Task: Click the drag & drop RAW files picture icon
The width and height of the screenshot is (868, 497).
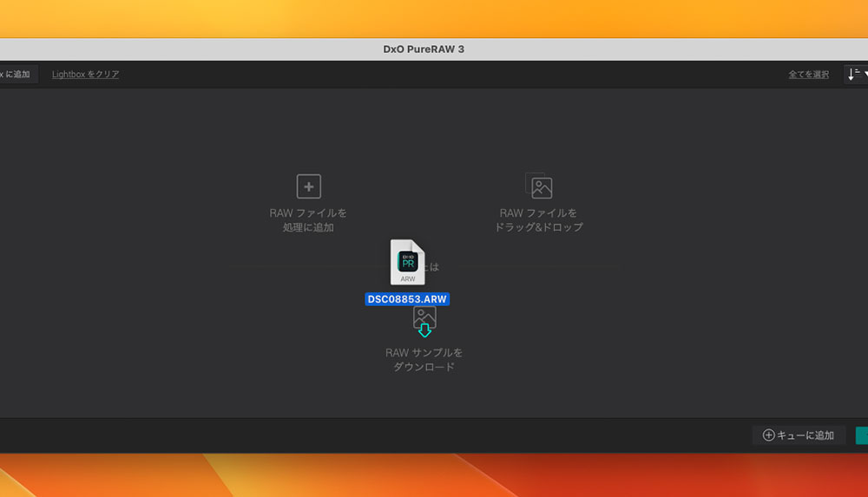Action: point(539,186)
